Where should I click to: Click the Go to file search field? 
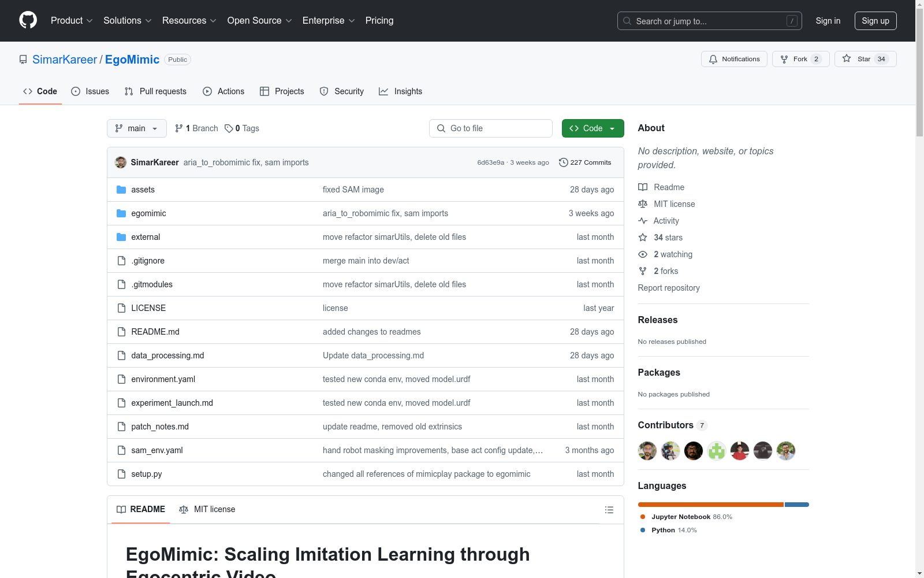click(x=491, y=128)
